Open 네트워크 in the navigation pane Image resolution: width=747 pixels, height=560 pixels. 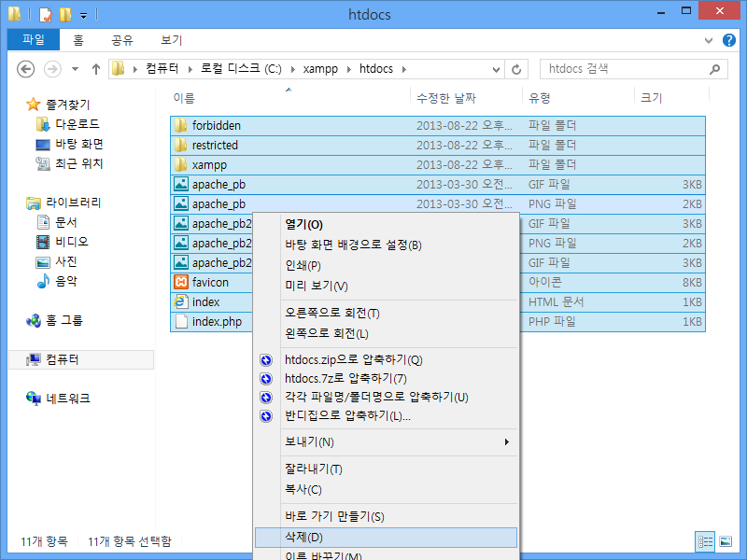[67, 398]
